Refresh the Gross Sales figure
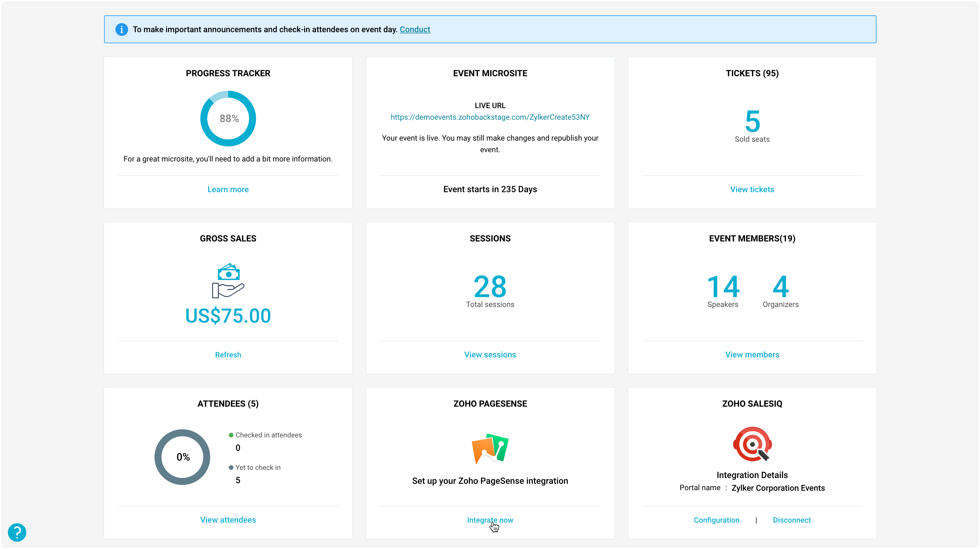 pyautogui.click(x=228, y=354)
